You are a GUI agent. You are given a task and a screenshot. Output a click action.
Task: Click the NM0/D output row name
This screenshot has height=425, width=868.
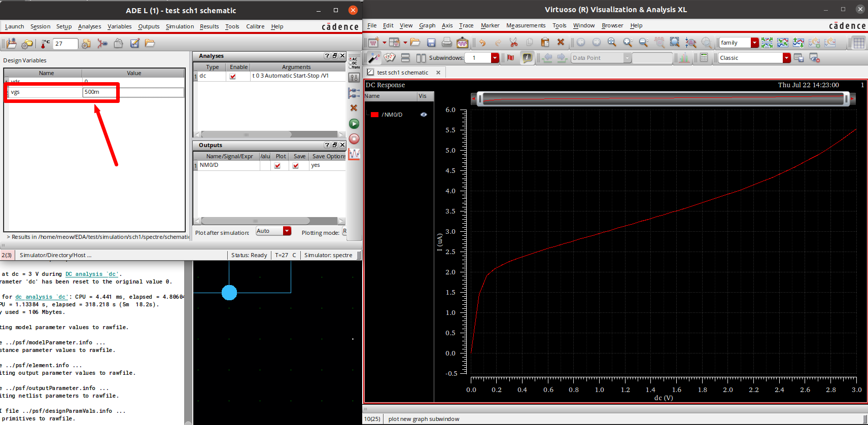[209, 165]
